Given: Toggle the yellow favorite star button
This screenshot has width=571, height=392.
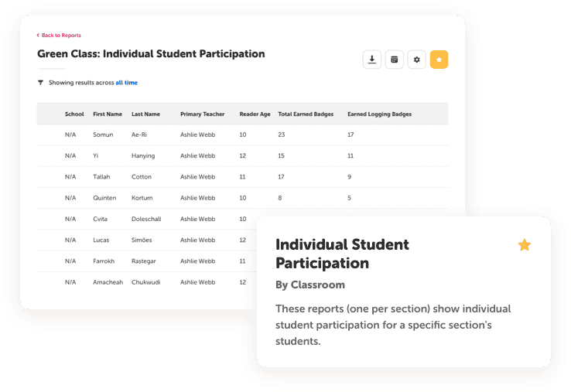Looking at the screenshot, I should (x=439, y=60).
